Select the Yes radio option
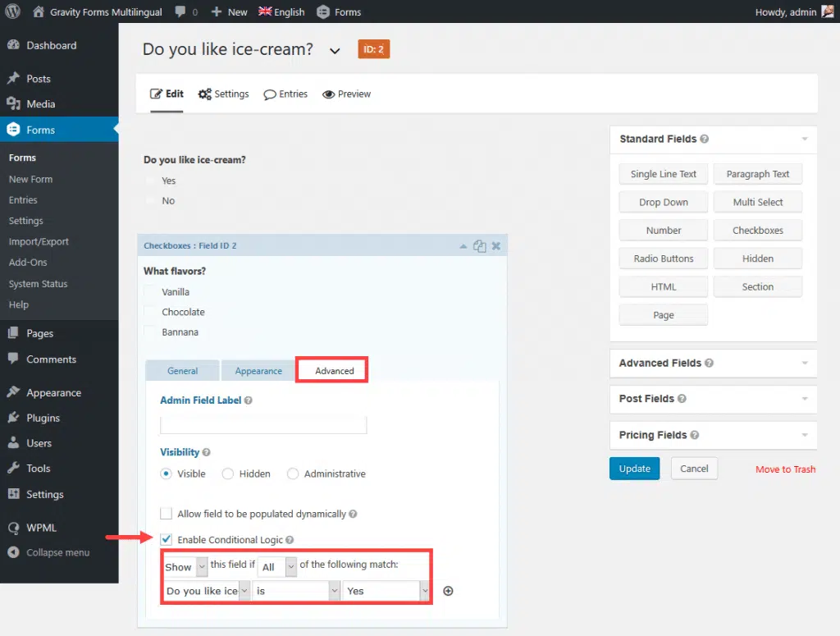840x636 pixels. (x=151, y=181)
